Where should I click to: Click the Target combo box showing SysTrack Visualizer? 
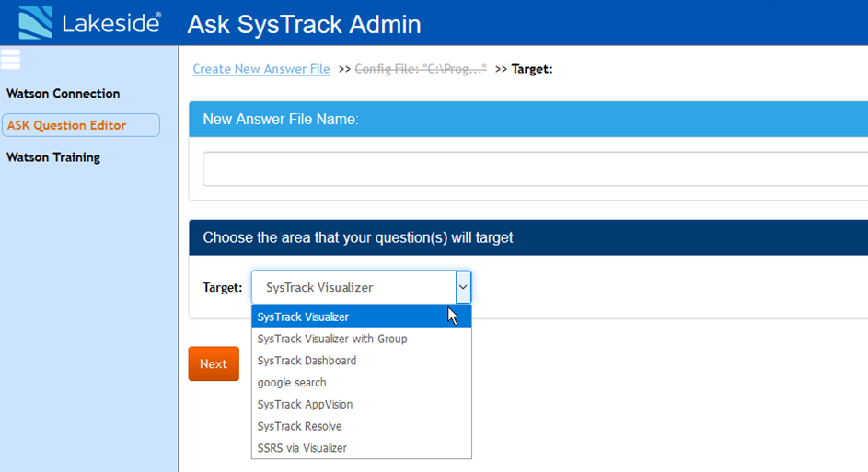[361, 287]
